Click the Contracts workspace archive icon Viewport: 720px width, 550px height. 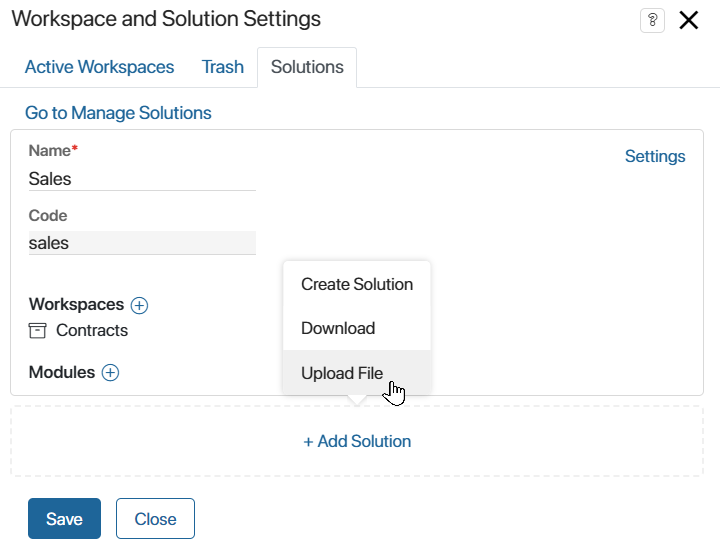click(37, 331)
